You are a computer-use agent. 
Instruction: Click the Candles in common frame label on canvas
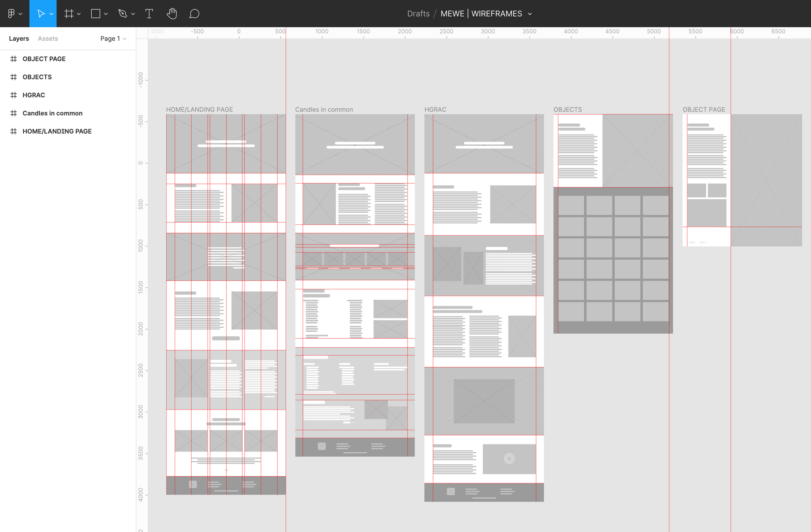324,110
